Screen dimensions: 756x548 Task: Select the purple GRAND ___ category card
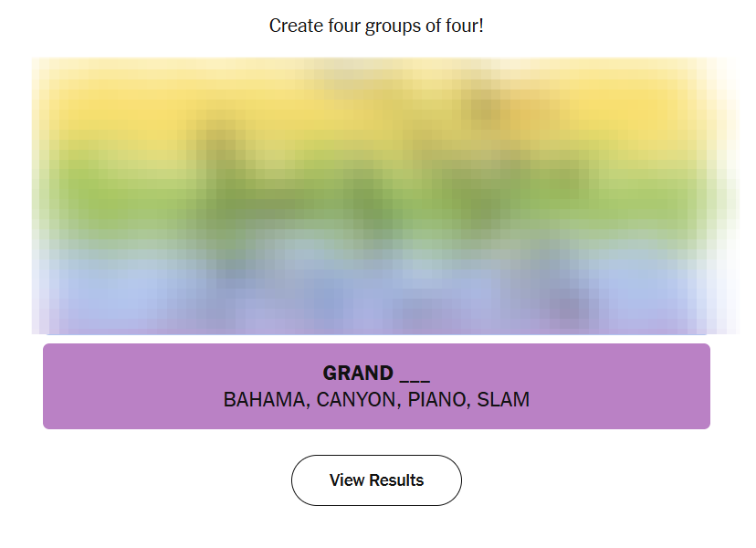coord(376,386)
